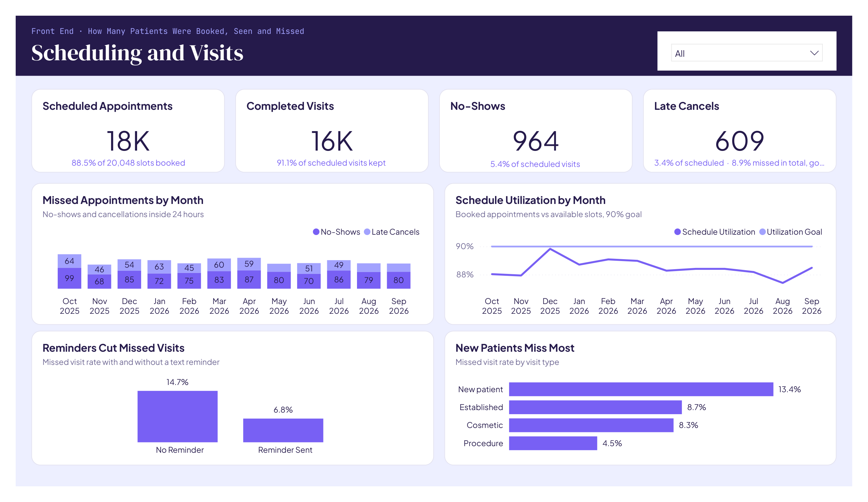Click Jul 2026 no-shows bar 86
Viewport: 868px width, 502px height.
coord(339,280)
